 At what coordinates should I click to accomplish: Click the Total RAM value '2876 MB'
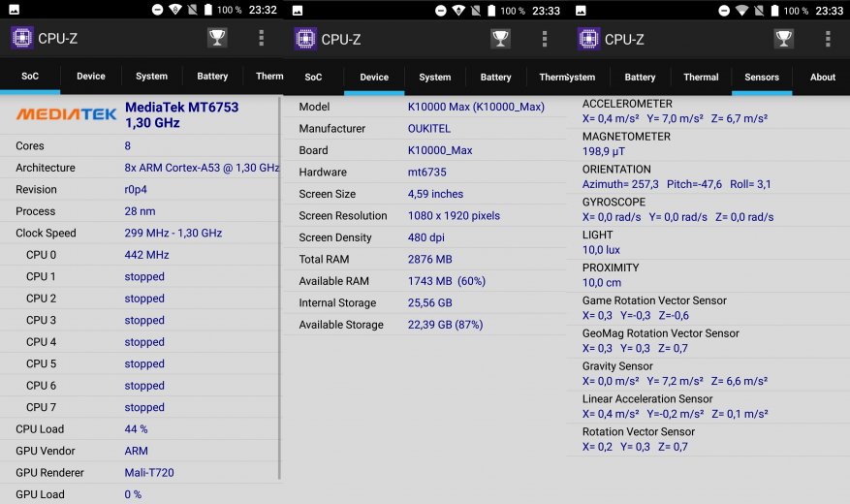430,259
